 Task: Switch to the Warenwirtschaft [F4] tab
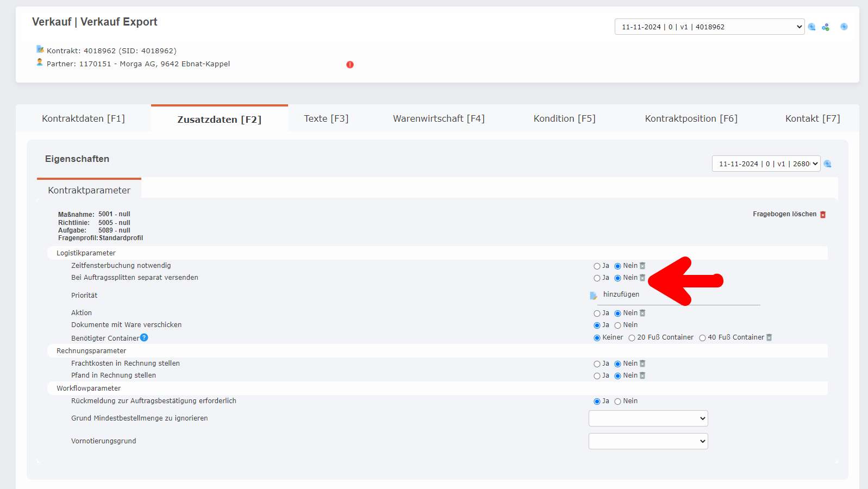point(439,118)
